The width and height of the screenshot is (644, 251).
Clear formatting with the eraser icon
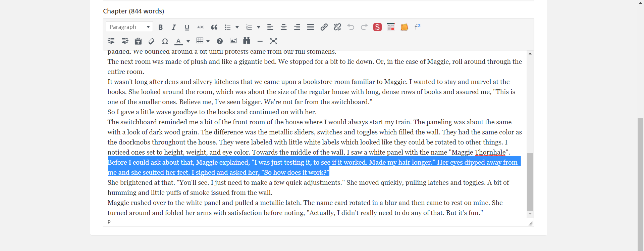(151, 41)
